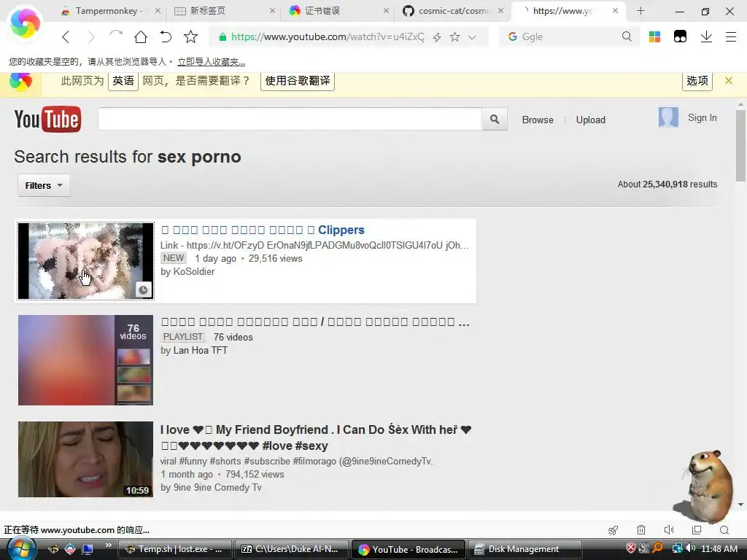Click the page vertical scrollbar thumb
The height and width of the screenshot is (560, 747).
point(740,145)
